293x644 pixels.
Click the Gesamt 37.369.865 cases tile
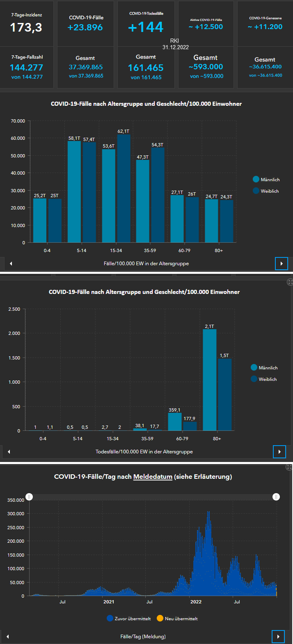pos(85,67)
